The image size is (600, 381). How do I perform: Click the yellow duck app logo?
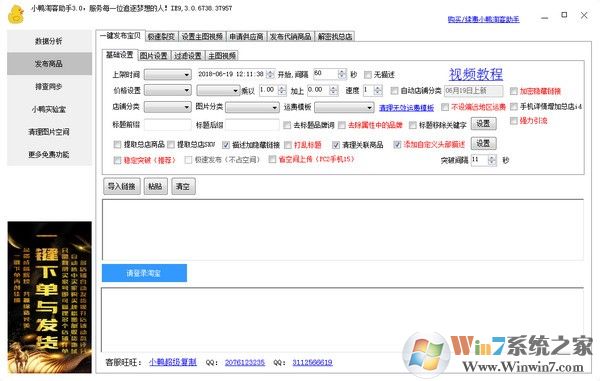(x=16, y=15)
